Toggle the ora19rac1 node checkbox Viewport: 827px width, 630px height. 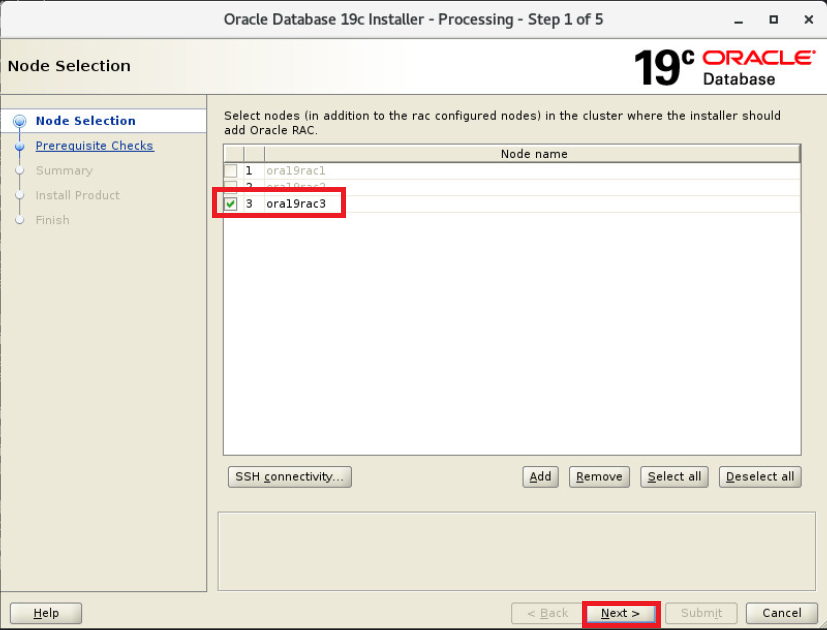point(230,170)
